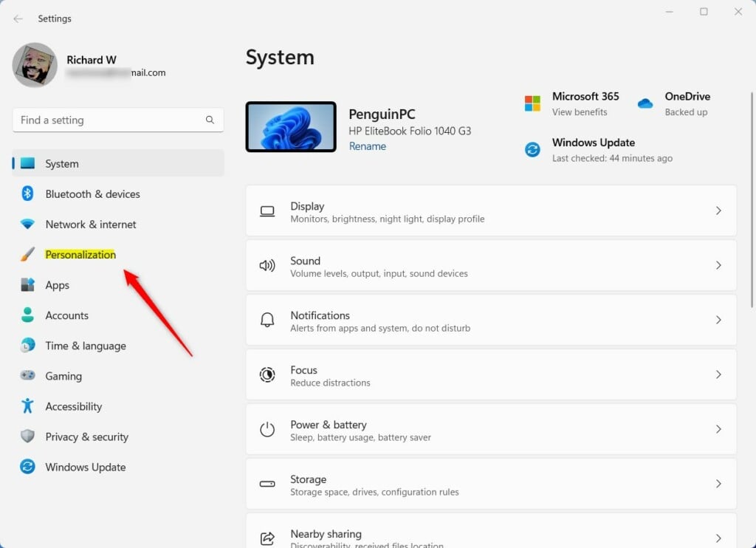The height and width of the screenshot is (548, 756).
Task: Open the Richard W profile picture
Action: [x=35, y=65]
